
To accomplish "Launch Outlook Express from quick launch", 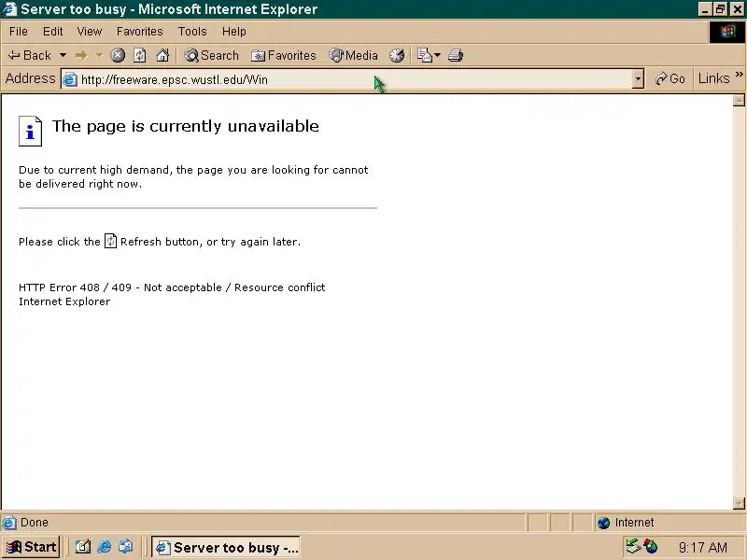I will coord(126,547).
